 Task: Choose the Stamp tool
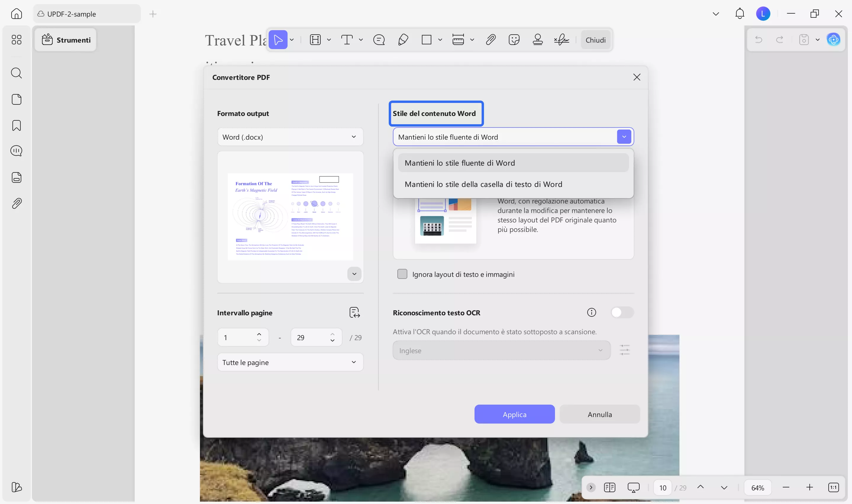[x=538, y=40]
